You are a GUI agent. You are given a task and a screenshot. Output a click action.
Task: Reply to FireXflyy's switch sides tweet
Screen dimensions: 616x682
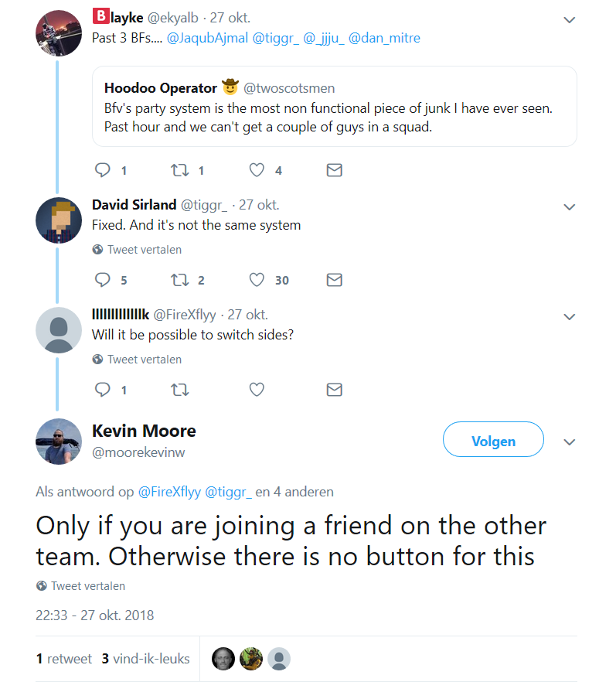(x=103, y=390)
